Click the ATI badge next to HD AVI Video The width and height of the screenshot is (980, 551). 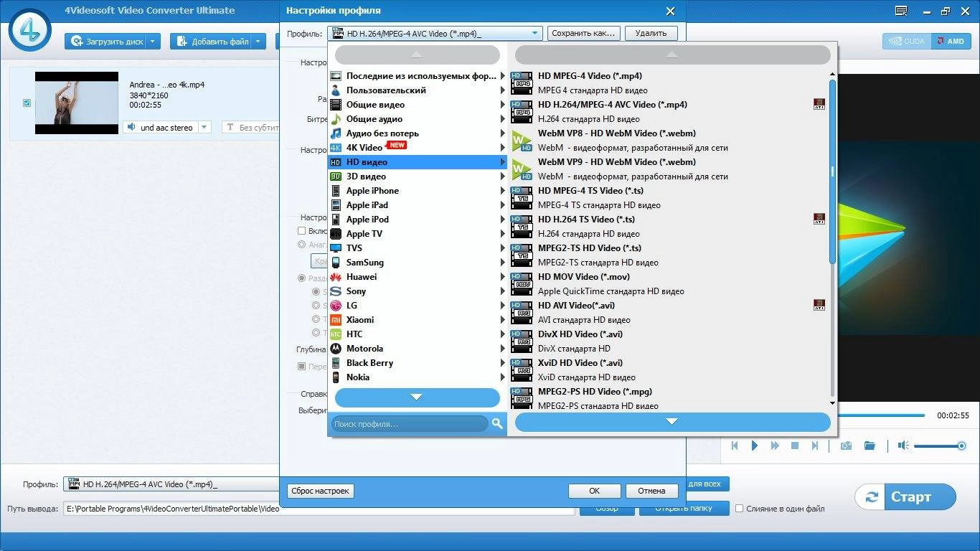click(819, 305)
